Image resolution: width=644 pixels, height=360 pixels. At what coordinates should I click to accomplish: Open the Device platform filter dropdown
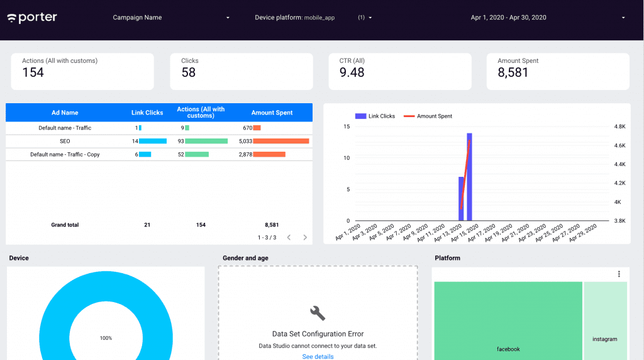click(313, 18)
